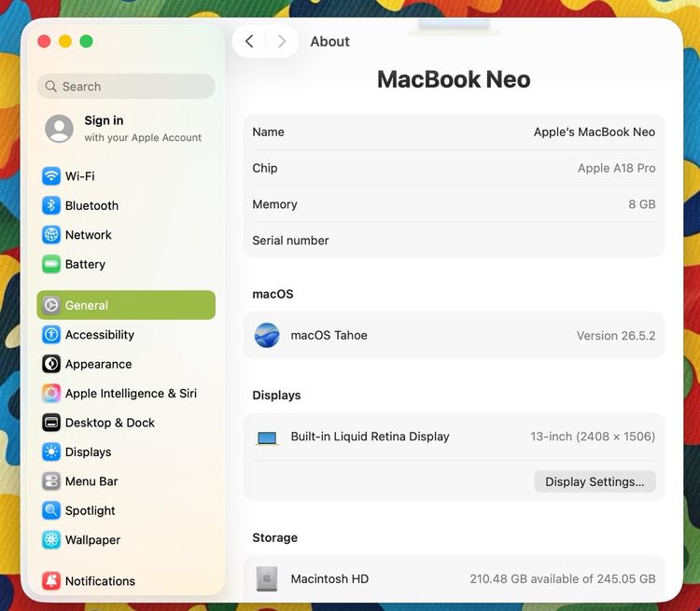Screen dimensions: 700x611
Task: Click the Macintosh HD drive icon
Action: [x=267, y=579]
